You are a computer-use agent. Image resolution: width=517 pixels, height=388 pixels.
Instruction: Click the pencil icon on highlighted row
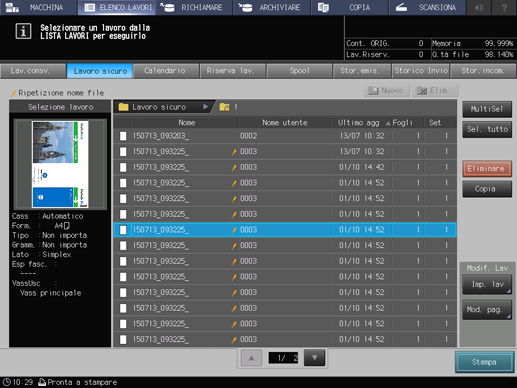click(x=234, y=230)
